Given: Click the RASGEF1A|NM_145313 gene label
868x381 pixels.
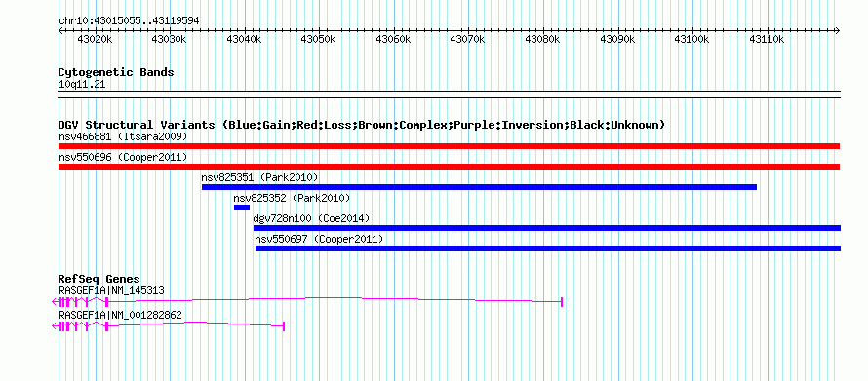Looking at the screenshot, I should click(111, 290).
